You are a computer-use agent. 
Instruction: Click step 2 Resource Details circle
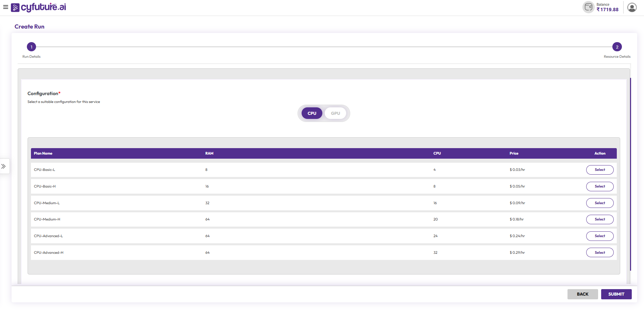click(617, 47)
